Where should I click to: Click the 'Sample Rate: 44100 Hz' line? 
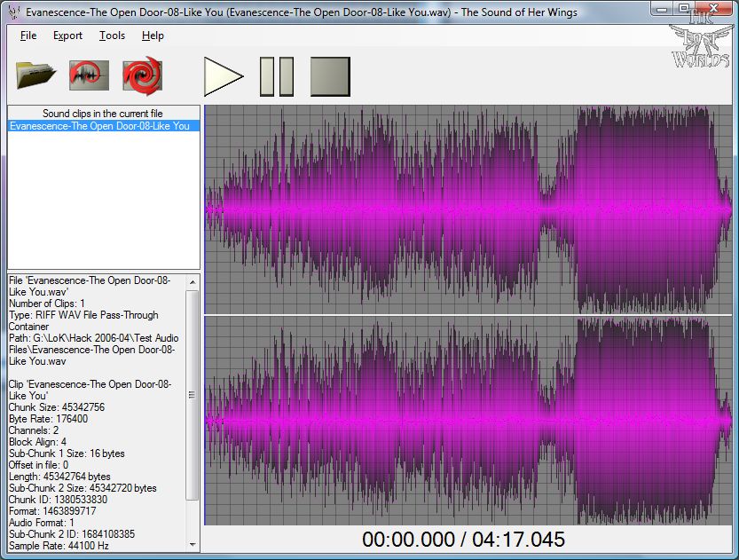pos(59,546)
